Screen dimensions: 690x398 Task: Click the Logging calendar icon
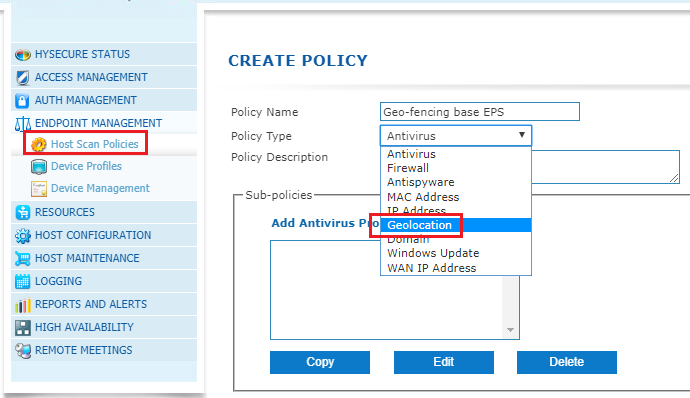click(22, 281)
